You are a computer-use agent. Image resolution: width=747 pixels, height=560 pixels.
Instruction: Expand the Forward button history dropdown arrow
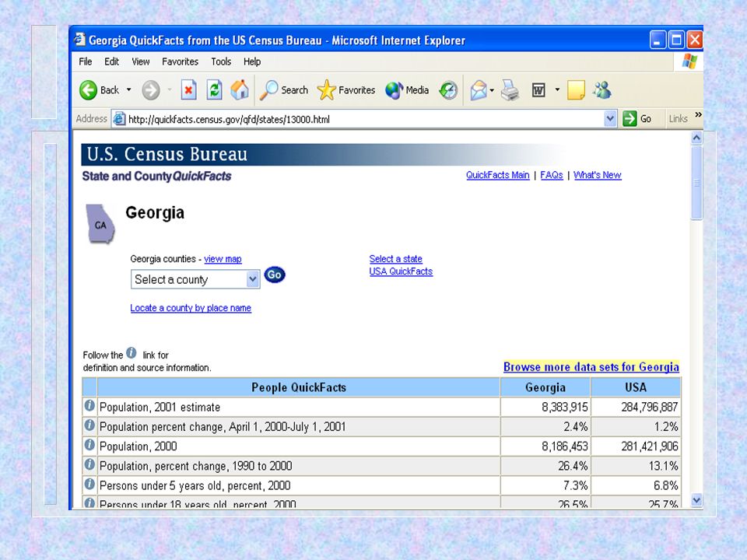click(x=170, y=90)
